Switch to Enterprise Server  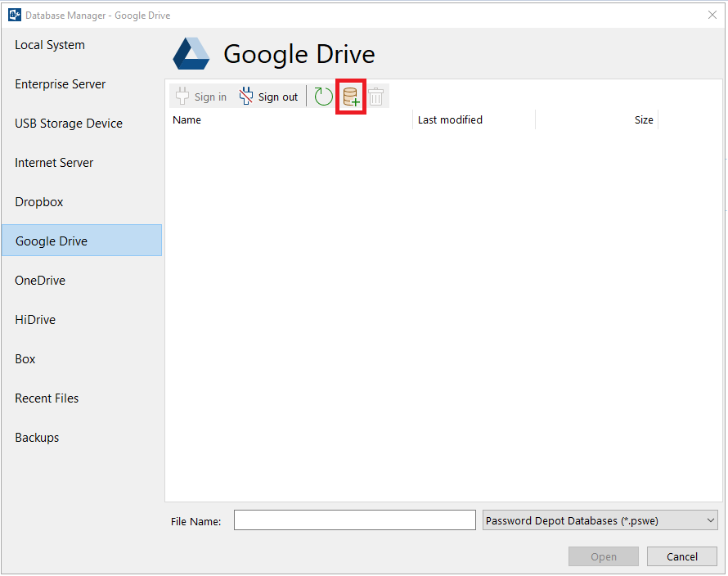61,84
